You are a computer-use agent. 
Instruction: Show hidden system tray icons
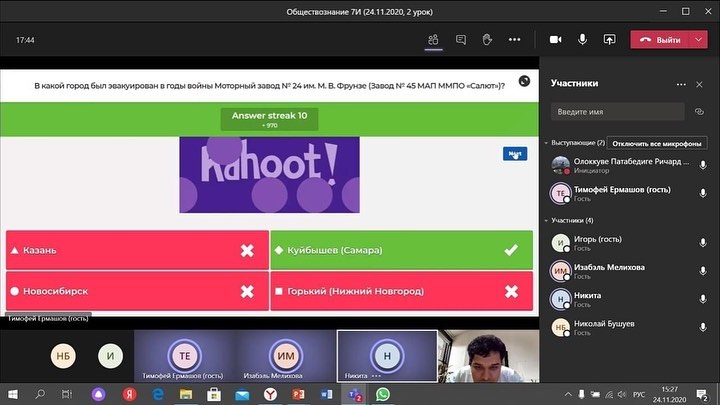click(568, 394)
